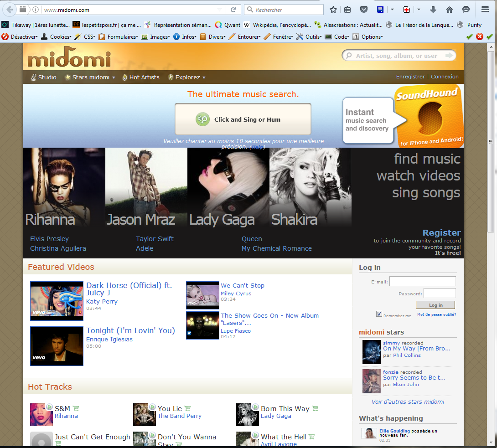Click the Pocket icon in toolbar
The width and height of the screenshot is (497, 448).
click(363, 10)
